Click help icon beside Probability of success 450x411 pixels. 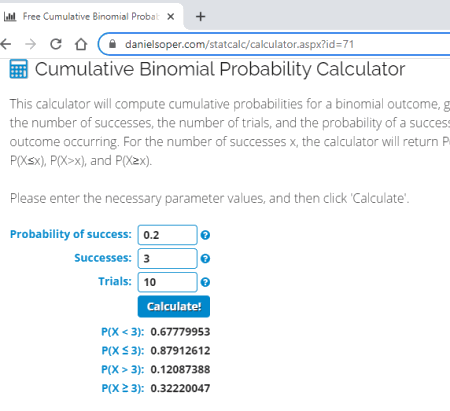click(x=205, y=235)
